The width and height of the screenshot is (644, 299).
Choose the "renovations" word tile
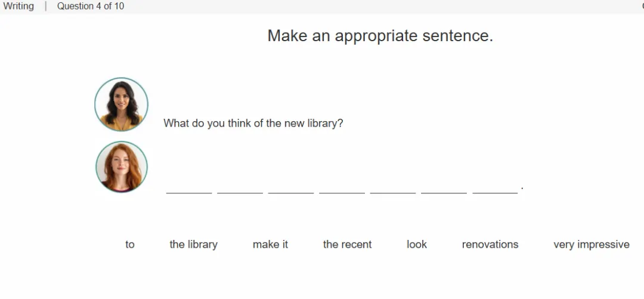point(490,244)
